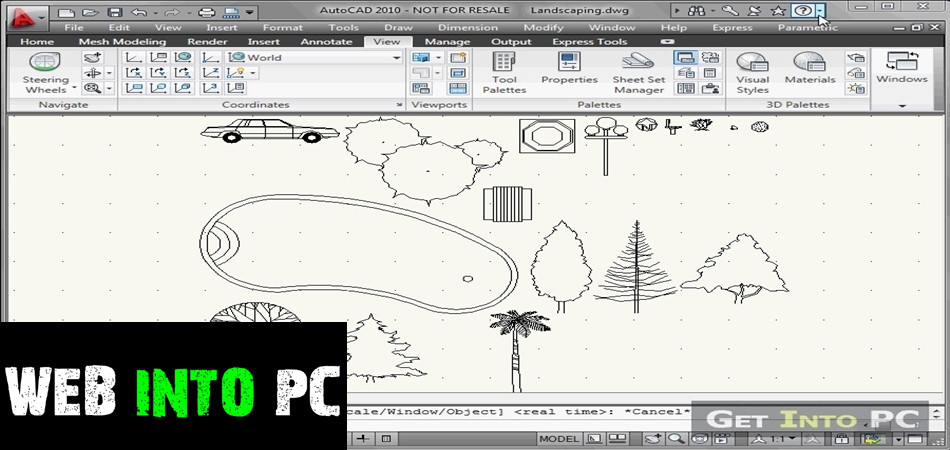Switch to the Render ribbon tab
The height and width of the screenshot is (450, 950).
pyautogui.click(x=207, y=41)
